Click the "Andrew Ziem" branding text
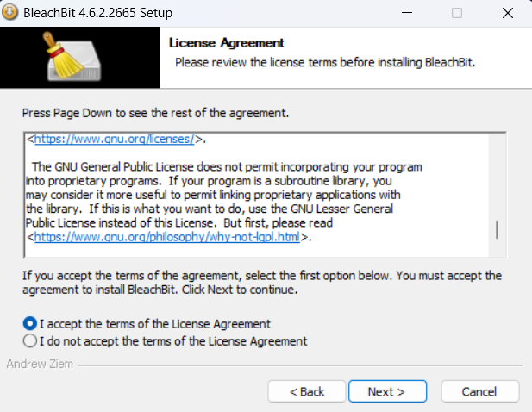The height and width of the screenshot is (412, 532). 40,364
